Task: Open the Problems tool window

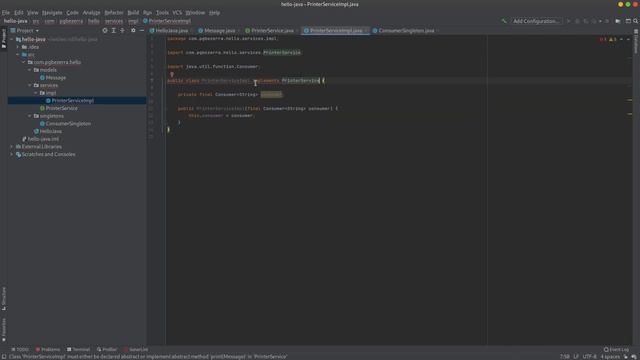Action: [x=48, y=349]
